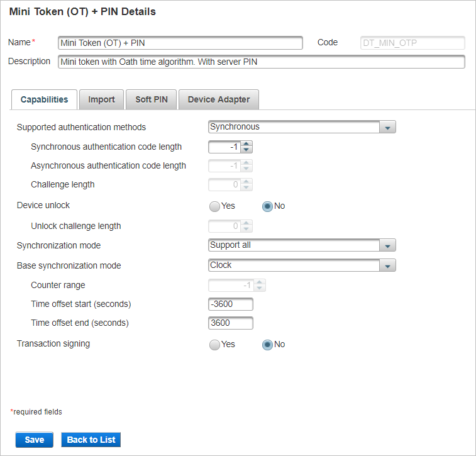The image size is (476, 456).
Task: Click the Asynchronous code length up arrow
Action: click(x=246, y=163)
